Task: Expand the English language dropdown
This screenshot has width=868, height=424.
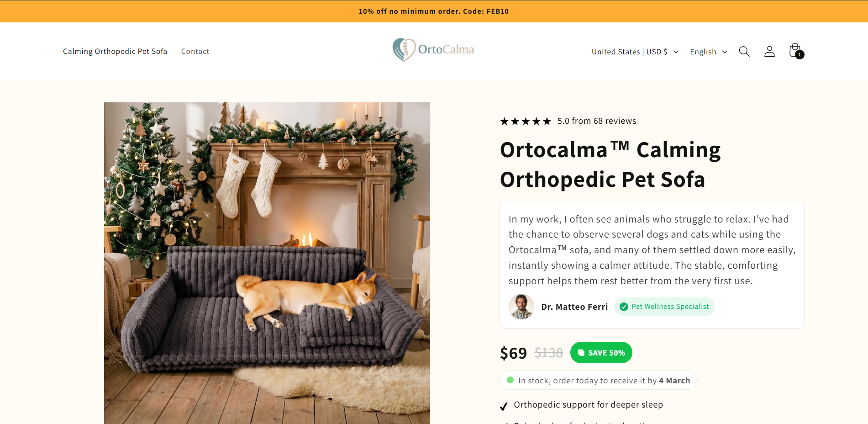Action: (x=708, y=52)
